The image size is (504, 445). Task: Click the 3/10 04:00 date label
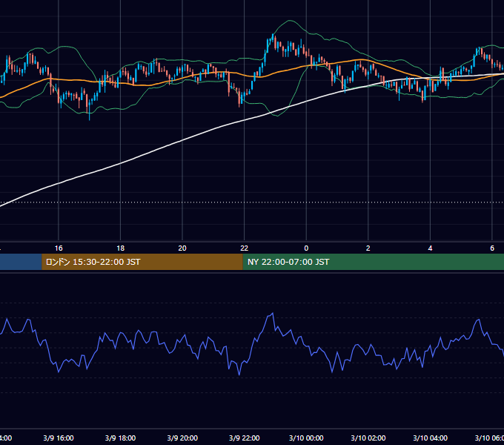coord(430,438)
